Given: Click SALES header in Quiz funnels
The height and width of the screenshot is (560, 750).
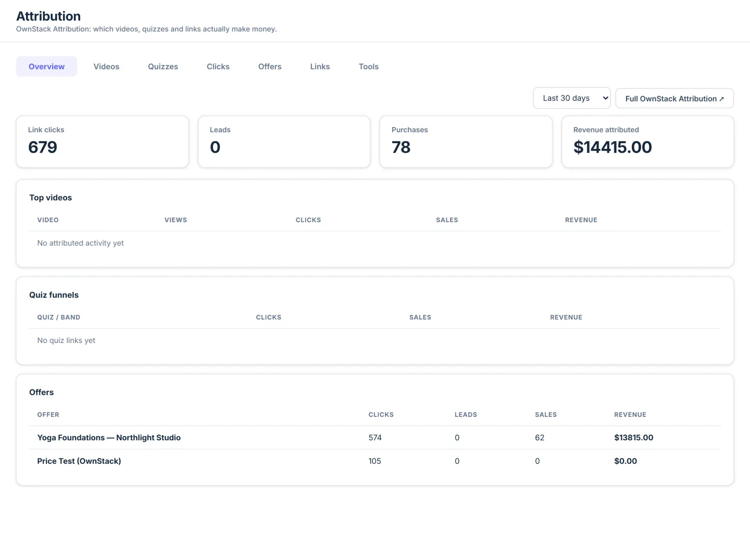Looking at the screenshot, I should pyautogui.click(x=420, y=317).
